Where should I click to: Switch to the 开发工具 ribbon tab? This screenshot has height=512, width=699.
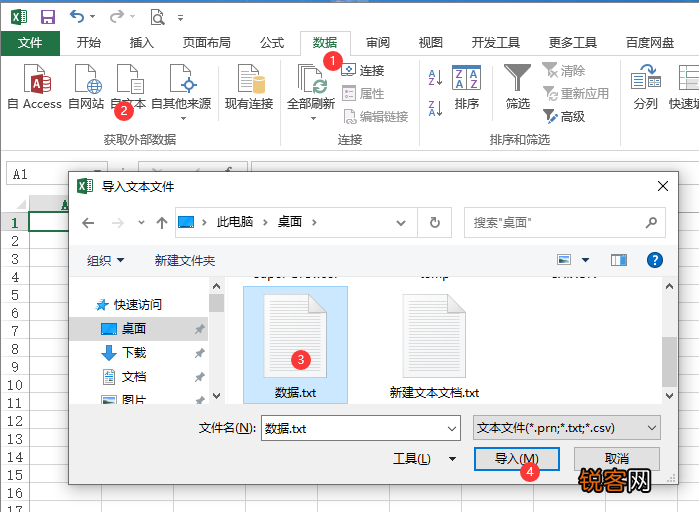point(496,43)
